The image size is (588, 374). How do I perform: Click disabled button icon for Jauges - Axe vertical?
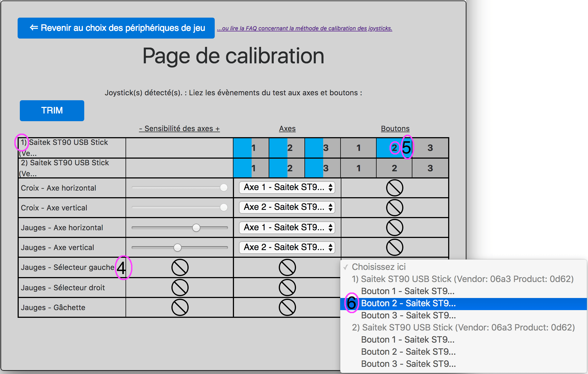pyautogui.click(x=395, y=247)
